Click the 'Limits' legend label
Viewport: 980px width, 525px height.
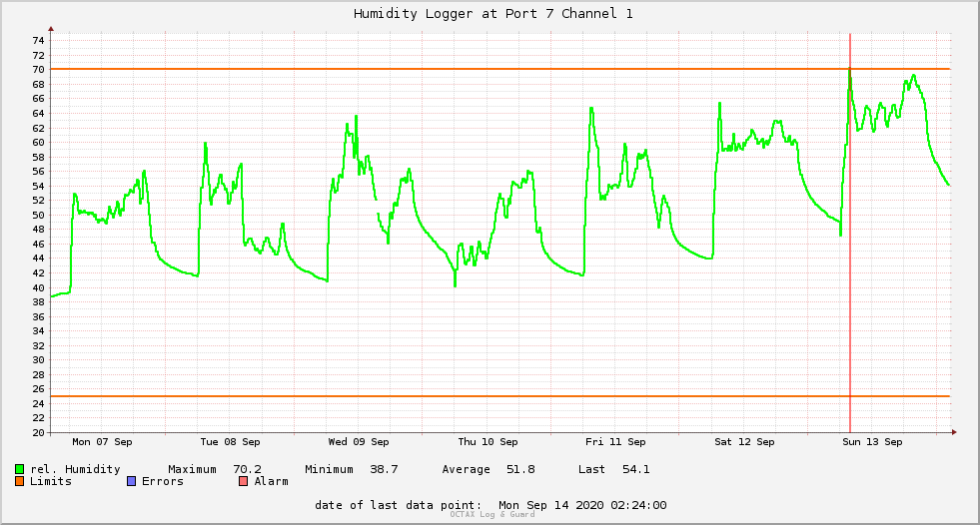[51, 481]
